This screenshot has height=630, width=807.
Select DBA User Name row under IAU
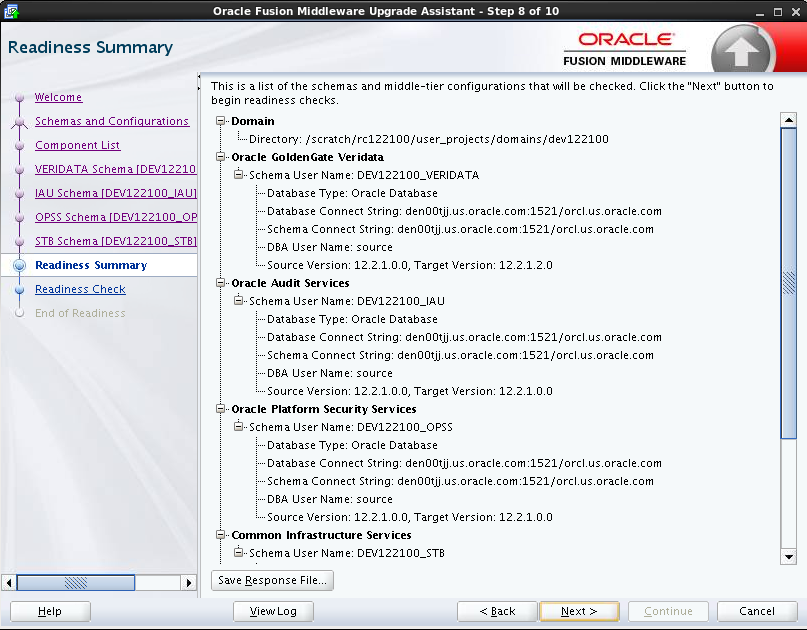pyautogui.click(x=329, y=373)
